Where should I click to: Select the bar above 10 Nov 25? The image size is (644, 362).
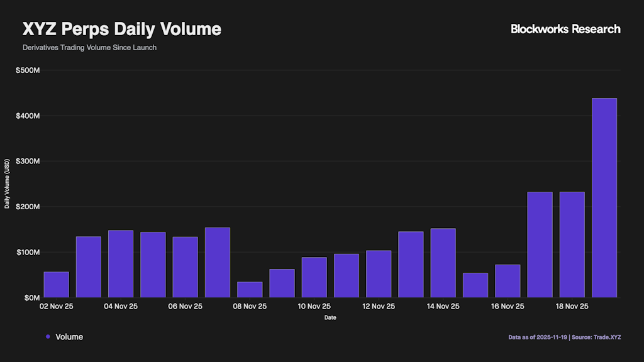pyautogui.click(x=314, y=277)
